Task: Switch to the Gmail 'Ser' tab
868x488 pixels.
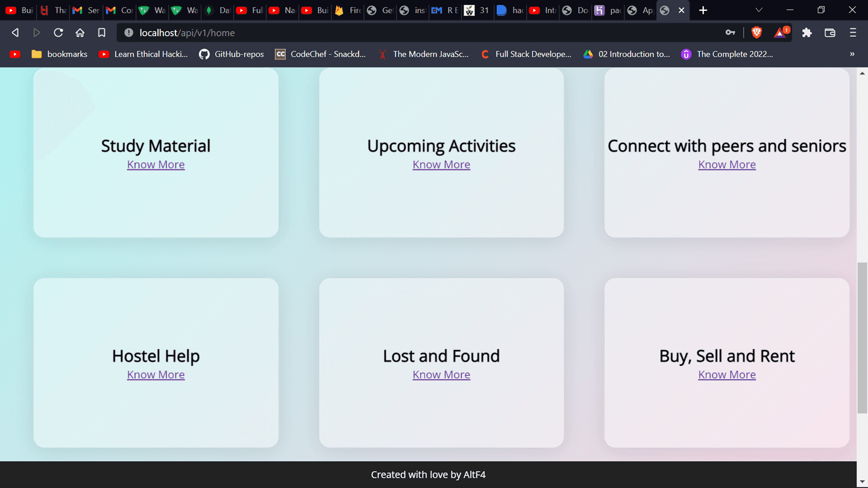Action: [x=86, y=10]
